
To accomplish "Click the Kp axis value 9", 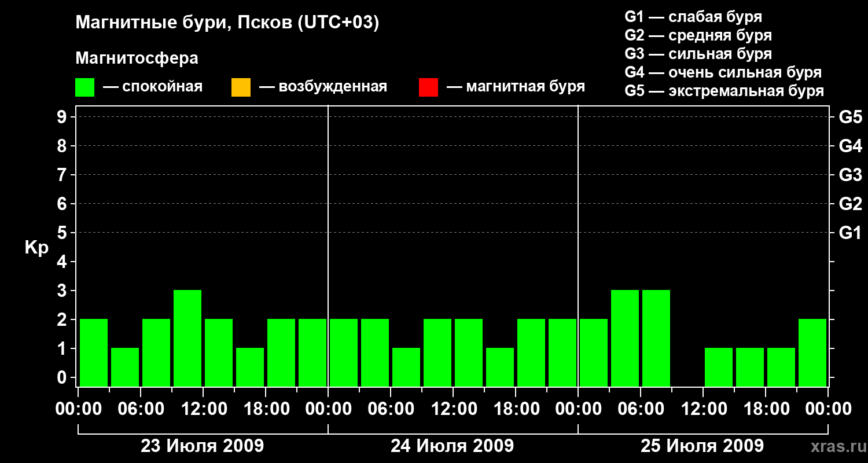I will coord(63,117).
